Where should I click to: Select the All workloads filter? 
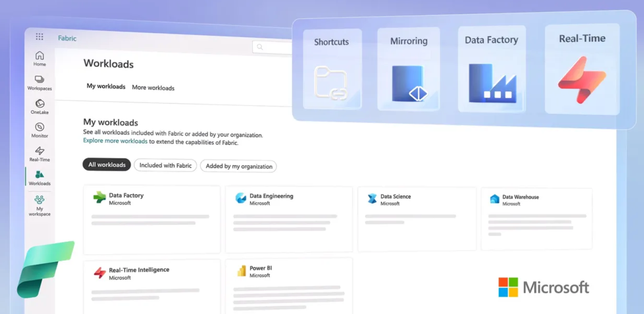click(x=107, y=165)
